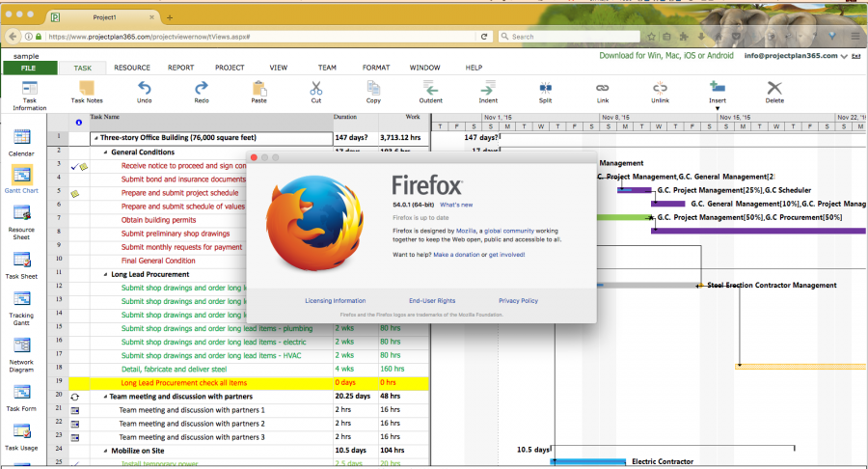The width and height of the screenshot is (868, 469).
Task: Delete the selected task
Action: pos(774,92)
